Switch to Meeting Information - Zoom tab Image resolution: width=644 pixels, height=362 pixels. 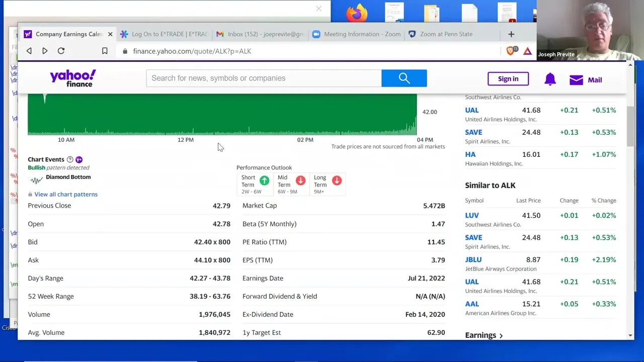click(356, 34)
